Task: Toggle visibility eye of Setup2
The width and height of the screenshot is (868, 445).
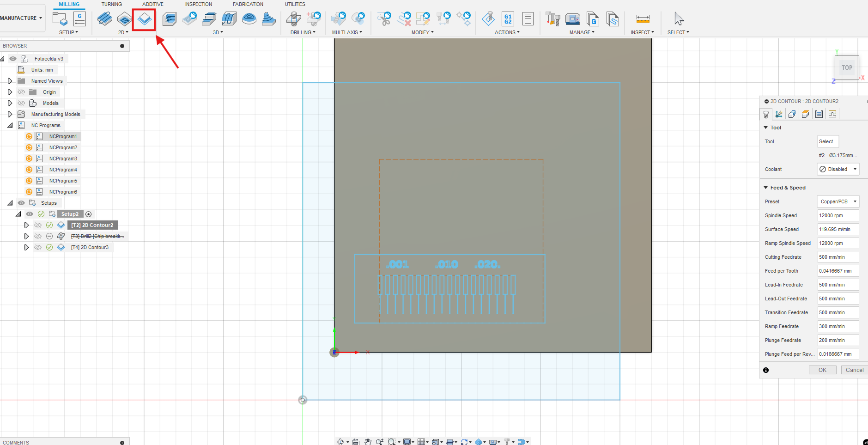Action: click(30, 214)
